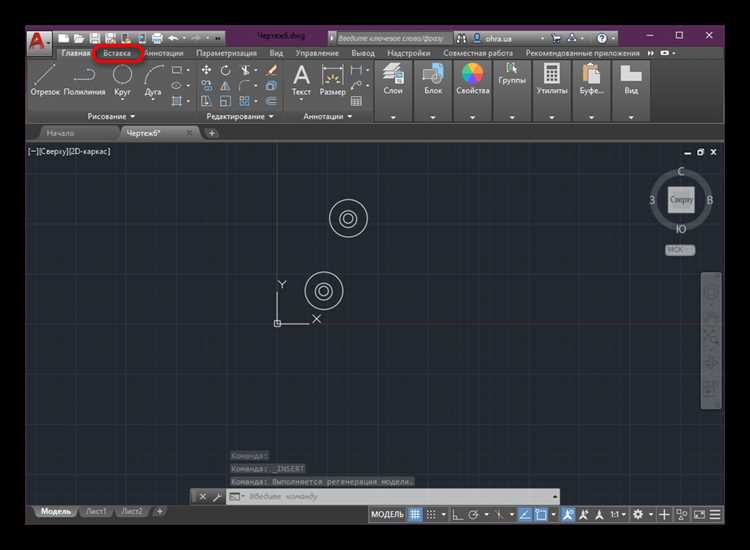The width and height of the screenshot is (750, 550).
Task: Click the МСК coordinate system button
Action: (680, 250)
